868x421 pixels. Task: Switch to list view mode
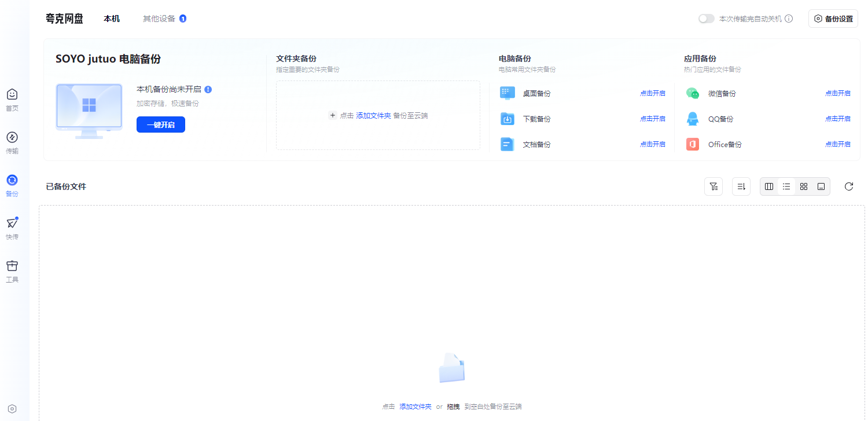(x=786, y=186)
